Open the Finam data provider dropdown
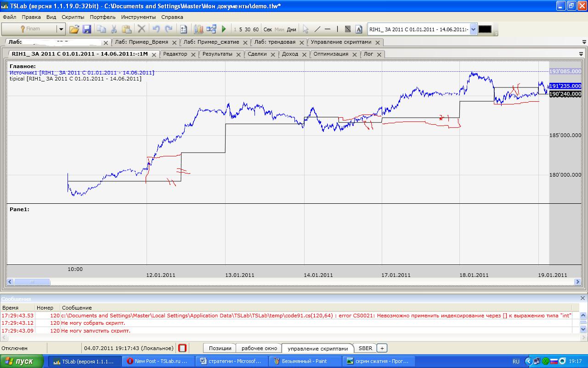The height and width of the screenshot is (368, 588). pyautogui.click(x=61, y=29)
